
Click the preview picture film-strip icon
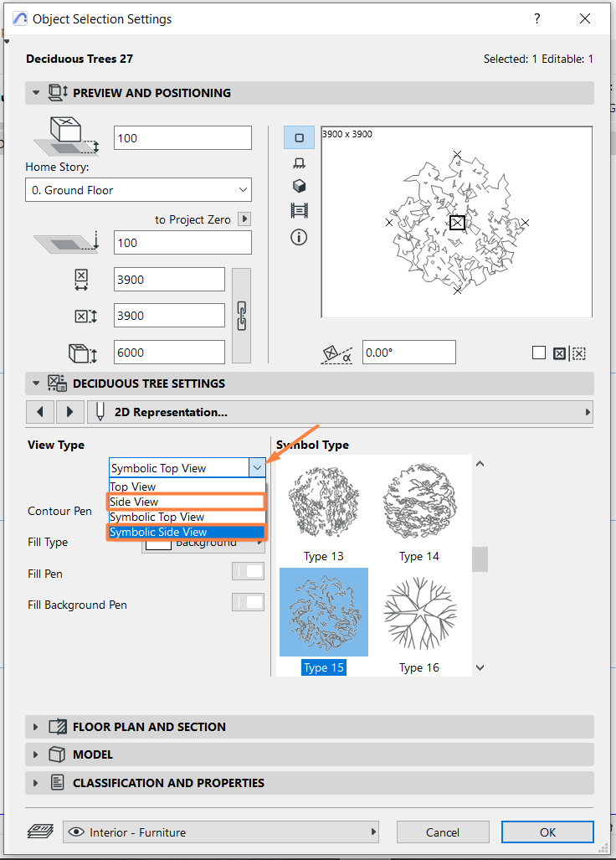[300, 210]
